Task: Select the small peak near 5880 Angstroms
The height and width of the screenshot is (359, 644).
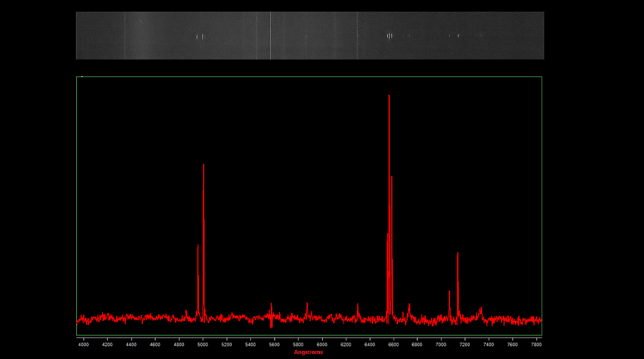Action: pyautogui.click(x=307, y=304)
